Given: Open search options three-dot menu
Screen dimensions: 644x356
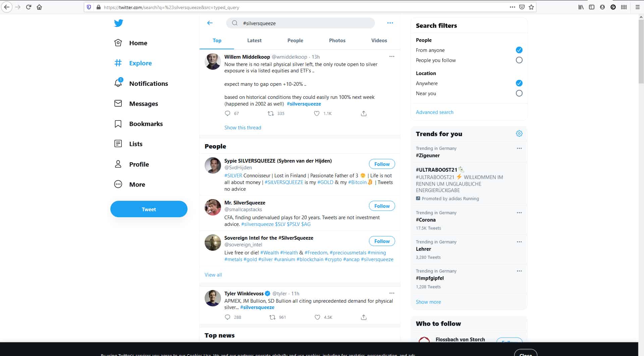Looking at the screenshot, I should (x=390, y=23).
